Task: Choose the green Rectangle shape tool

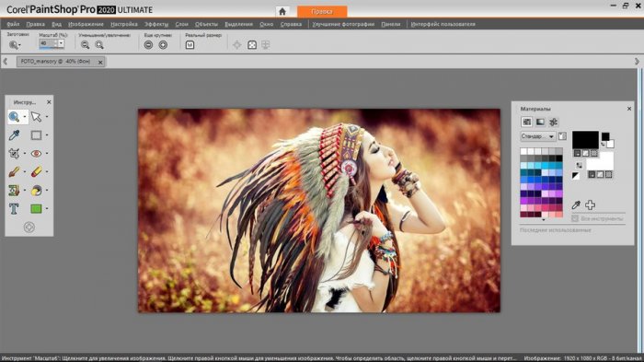Action: click(36, 208)
